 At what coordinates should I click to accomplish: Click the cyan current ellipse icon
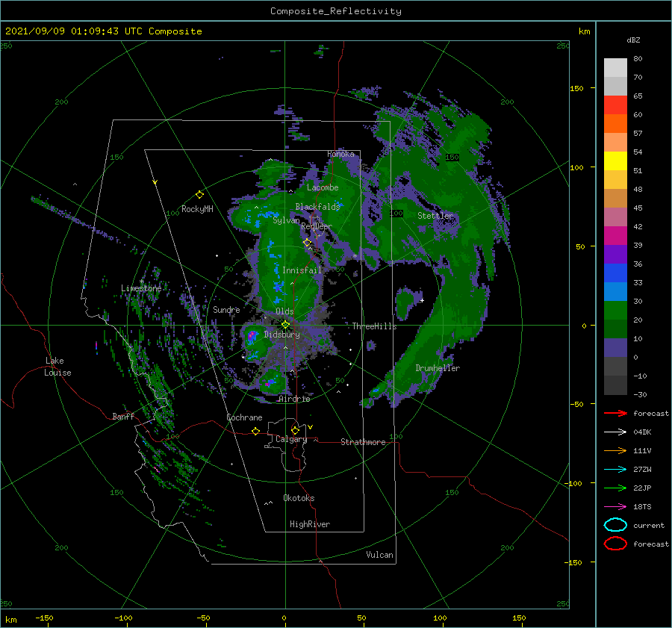[x=615, y=525]
